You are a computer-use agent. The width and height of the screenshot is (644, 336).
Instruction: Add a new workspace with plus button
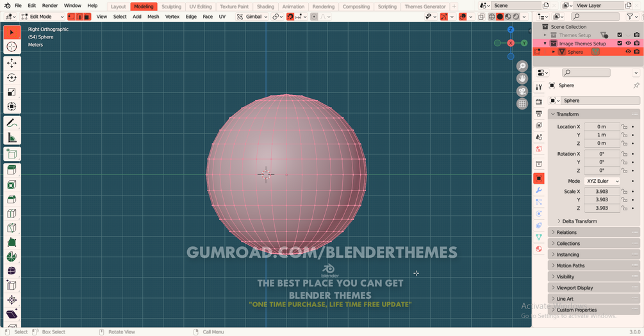click(454, 6)
